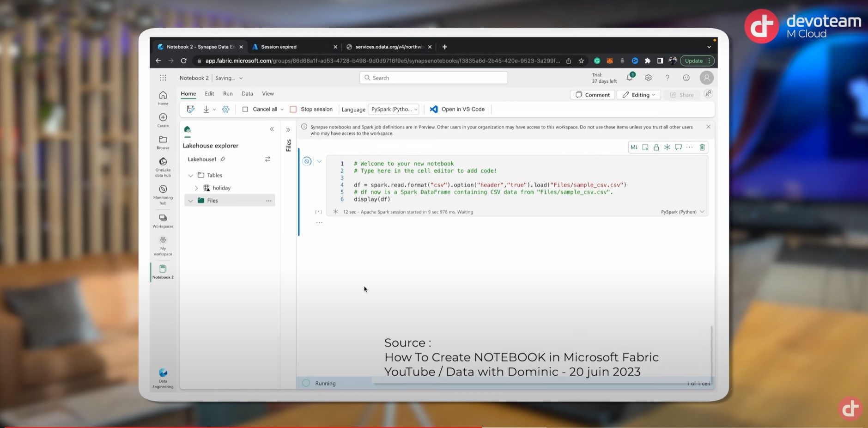The image size is (868, 428).
Task: Click the Search input field
Action: pos(433,78)
